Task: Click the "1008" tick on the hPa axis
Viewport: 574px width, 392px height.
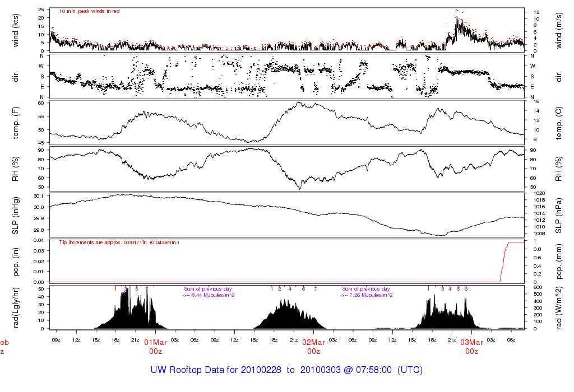Action: (x=539, y=234)
